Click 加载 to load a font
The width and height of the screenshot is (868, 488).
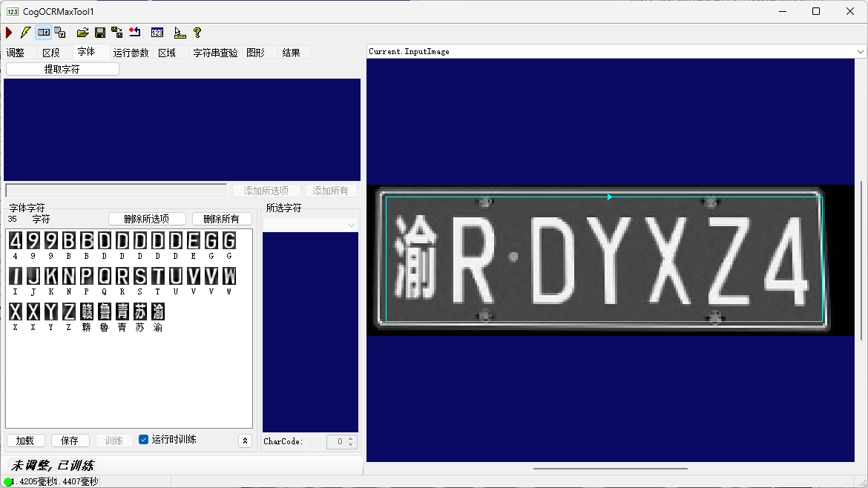click(25, 441)
